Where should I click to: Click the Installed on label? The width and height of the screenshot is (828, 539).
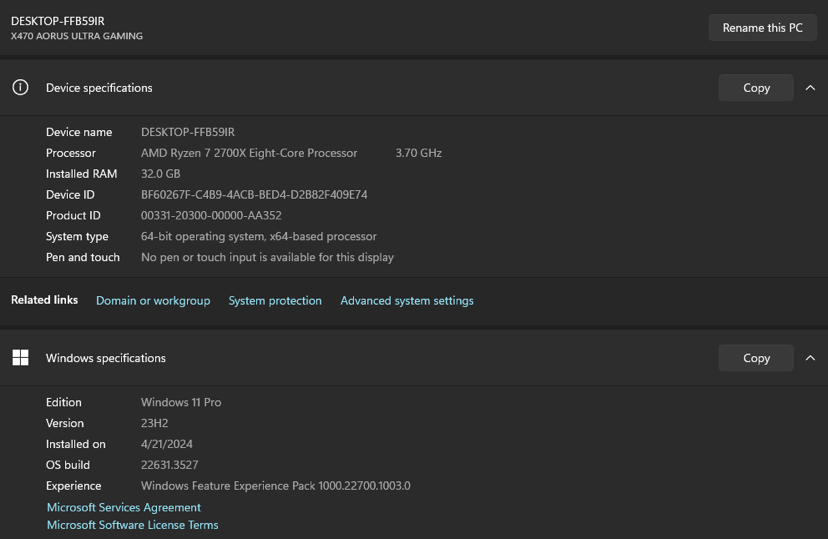76,444
